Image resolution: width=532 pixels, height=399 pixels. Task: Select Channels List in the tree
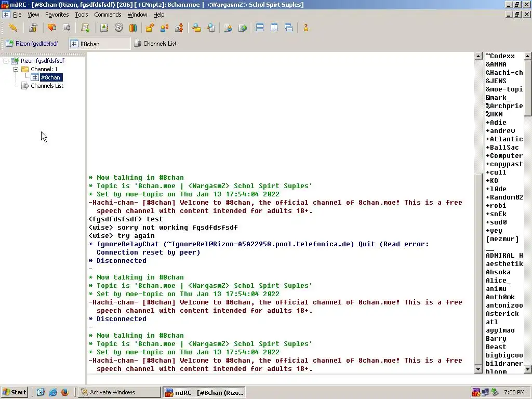pyautogui.click(x=47, y=86)
